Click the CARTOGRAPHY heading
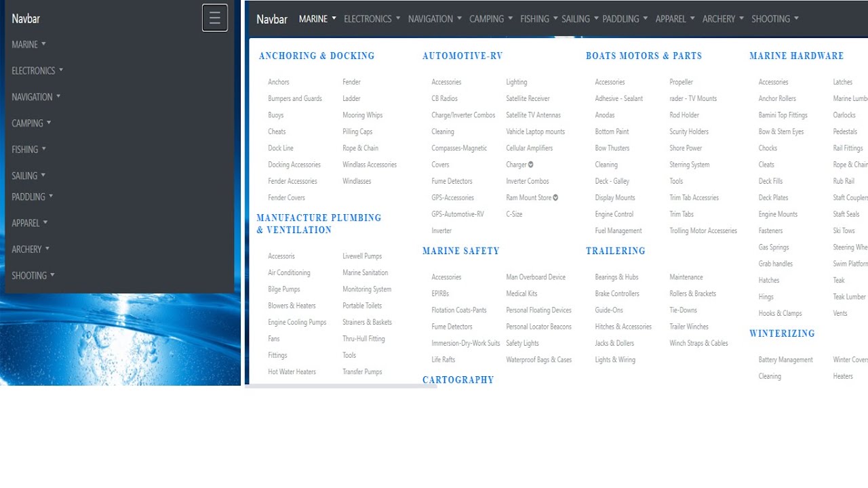Image resolution: width=868 pixels, height=488 pixels. tap(458, 380)
